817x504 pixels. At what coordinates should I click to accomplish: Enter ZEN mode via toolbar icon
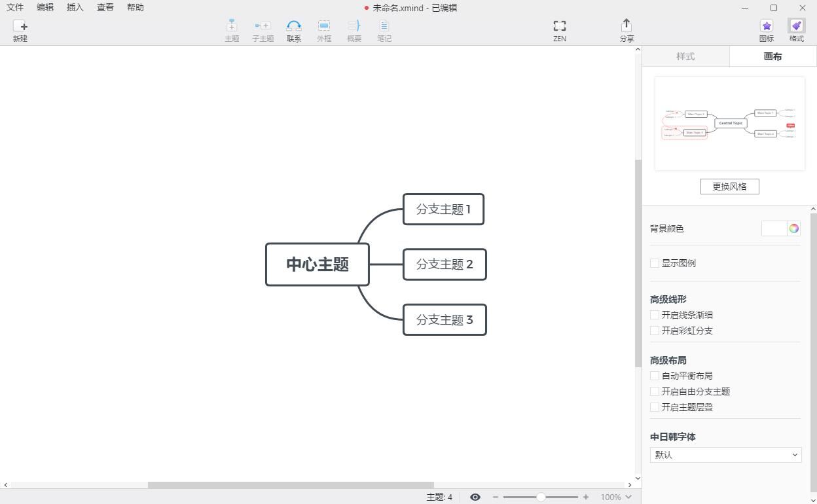tap(559, 26)
